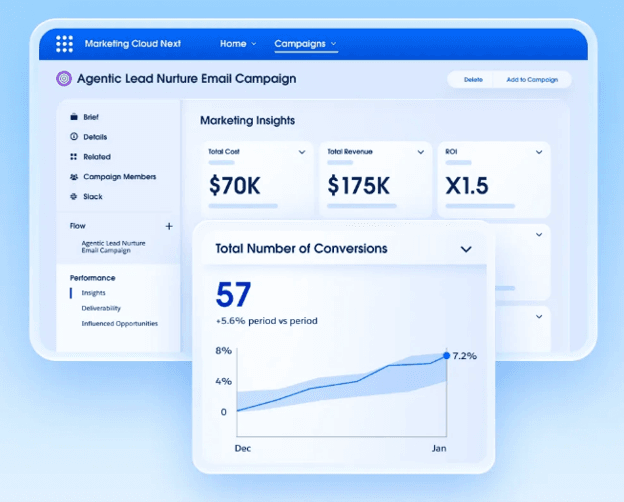Click the Jan axis label
This screenshot has width=624, height=502.
coord(439,448)
